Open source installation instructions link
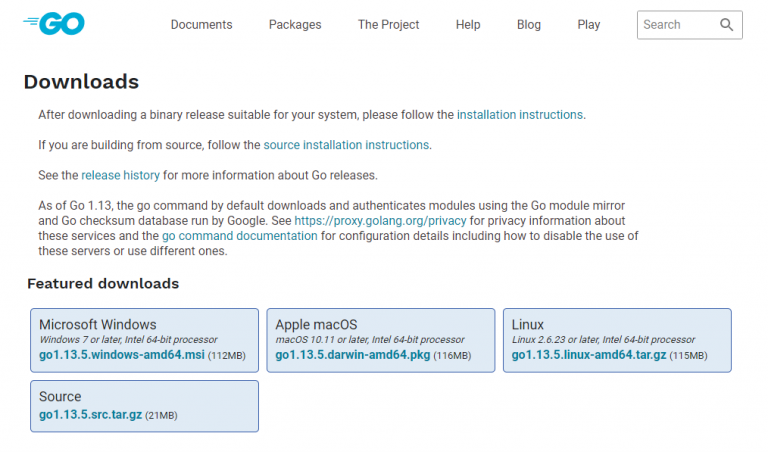This screenshot has height=452, width=768. (346, 145)
